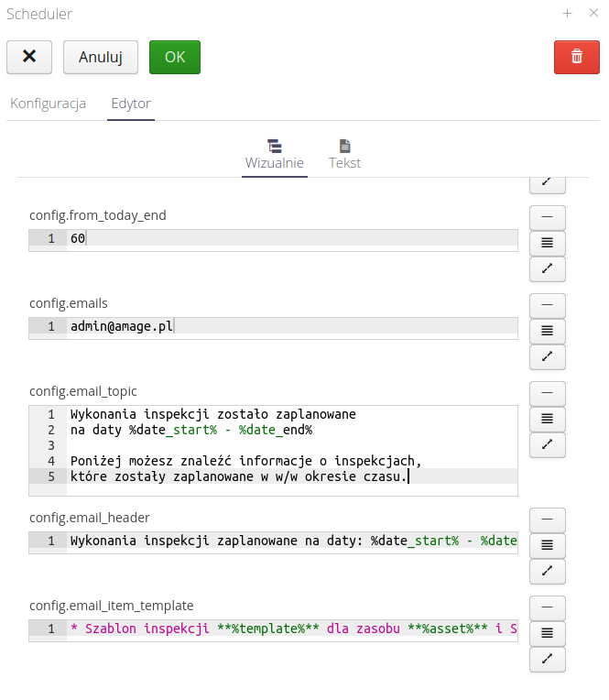Click into the config.emails input field
609x700 pixels.
pos(293,326)
